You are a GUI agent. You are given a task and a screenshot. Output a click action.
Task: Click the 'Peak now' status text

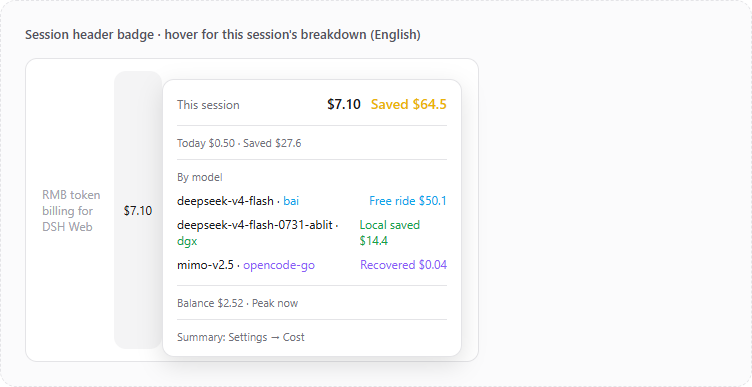(275, 303)
